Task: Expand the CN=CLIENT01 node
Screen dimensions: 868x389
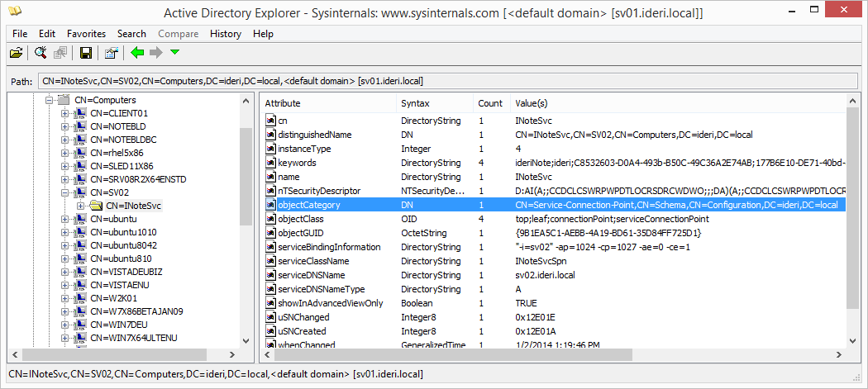Action: click(x=64, y=113)
